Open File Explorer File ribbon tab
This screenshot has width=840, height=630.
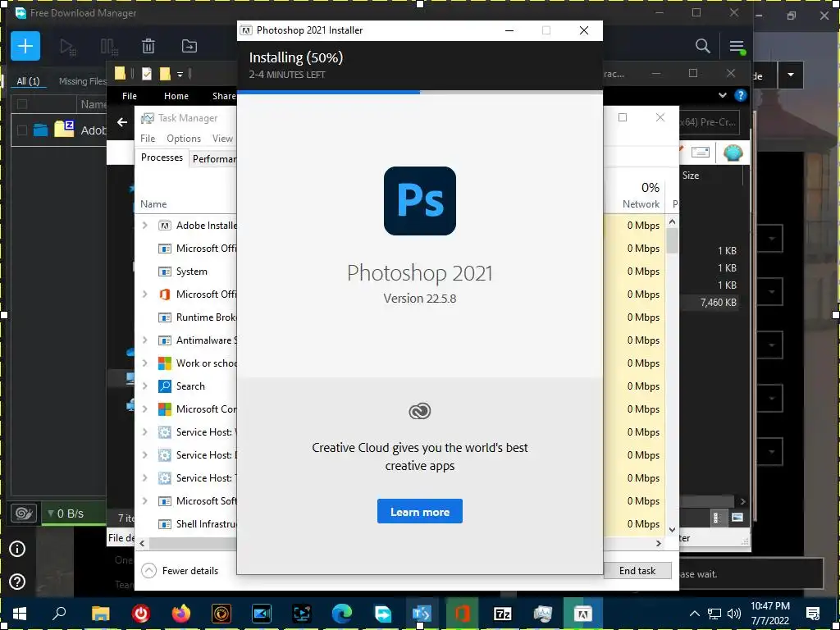129,96
